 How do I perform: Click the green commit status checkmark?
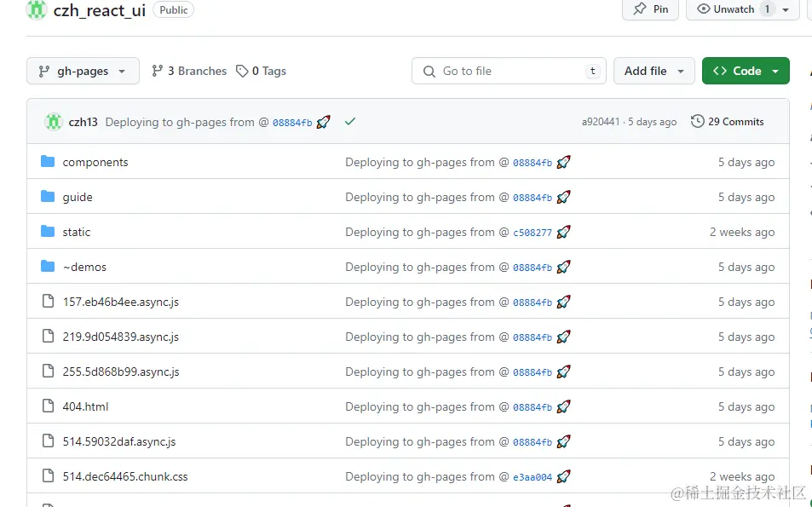[350, 122]
